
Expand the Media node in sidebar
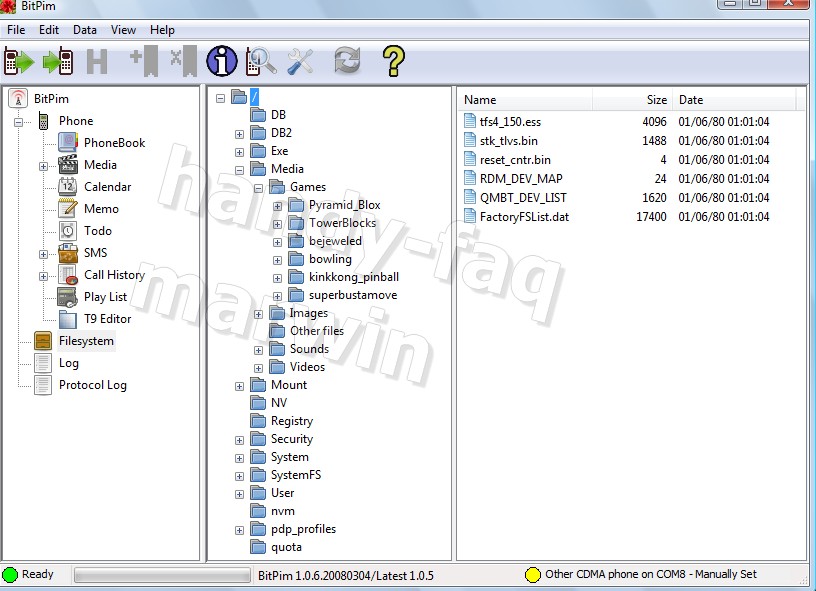click(43, 166)
